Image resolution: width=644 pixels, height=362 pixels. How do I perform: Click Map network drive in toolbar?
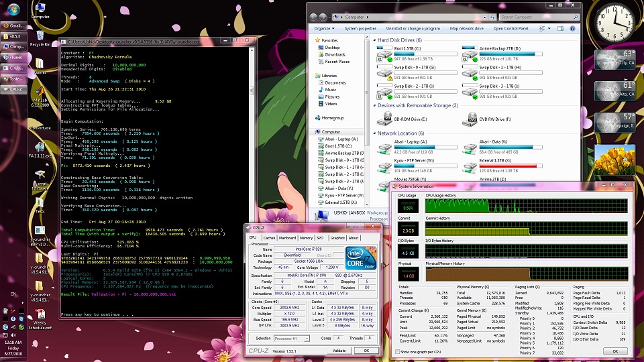click(x=466, y=29)
